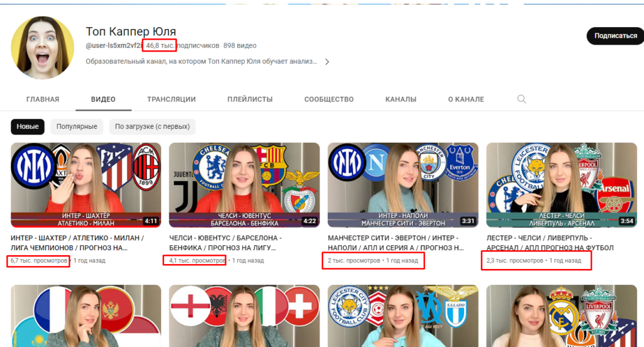644x347 pixels.
Task: Click title ЛЕСТЕР - ЧЕЛСИ / ЛИВЕРПУЛЬ
Action: [x=550, y=243]
